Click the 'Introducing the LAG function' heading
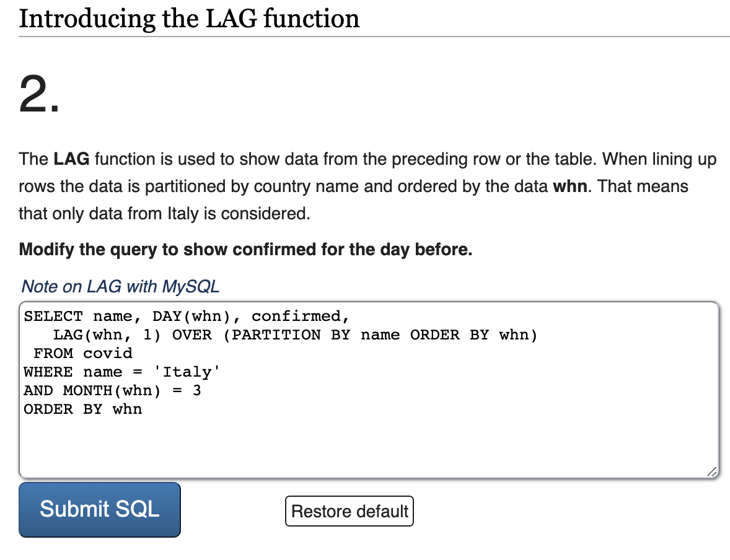730x560 pixels. point(188,19)
